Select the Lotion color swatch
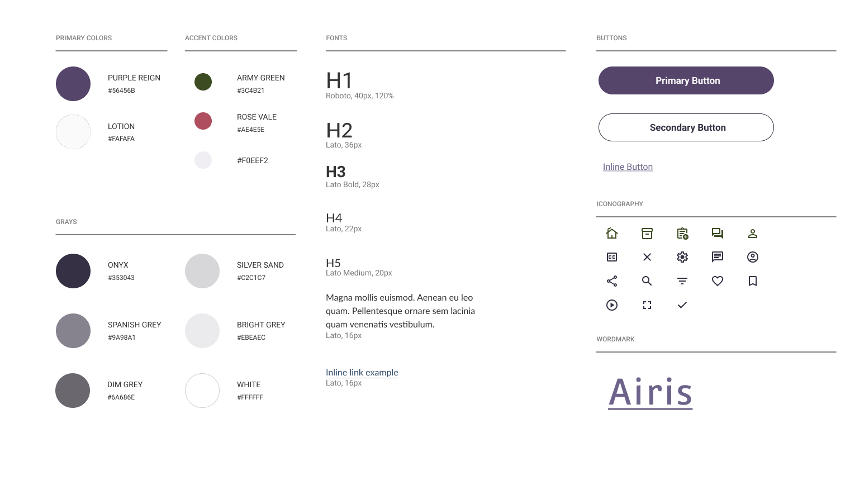This screenshot has height=504, width=850. tap(73, 132)
